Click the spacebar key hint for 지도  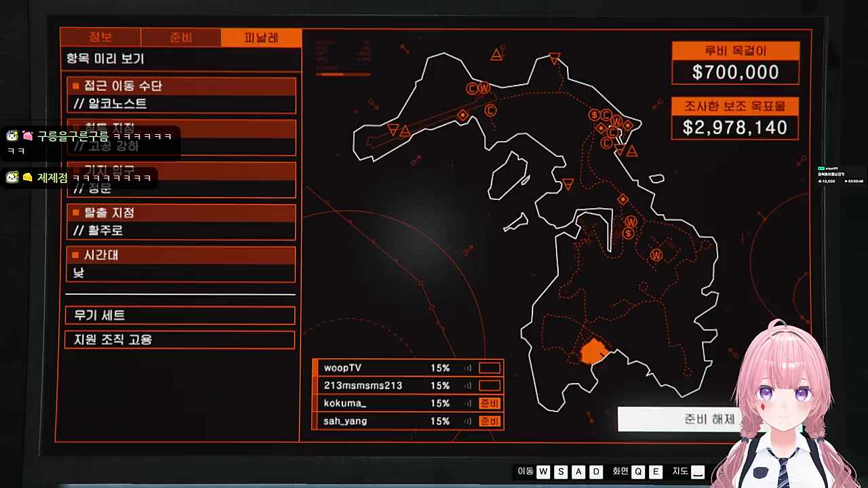[698, 472]
